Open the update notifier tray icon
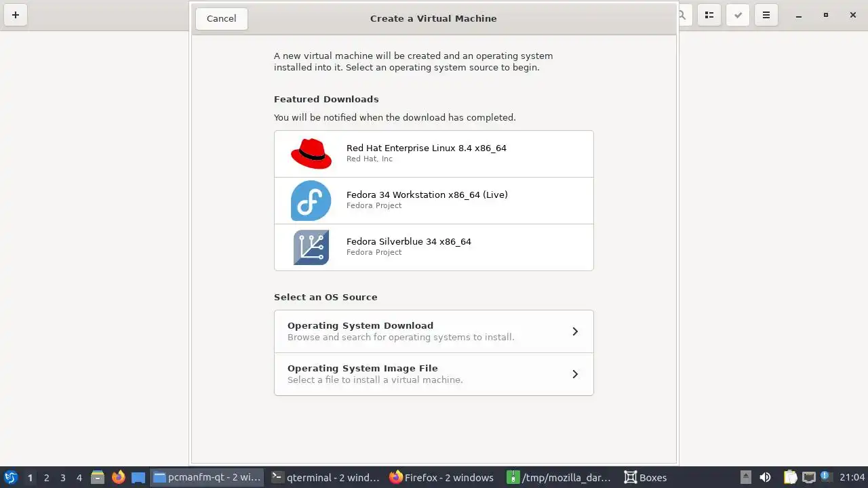Image resolution: width=868 pixels, height=488 pixels. point(825,476)
